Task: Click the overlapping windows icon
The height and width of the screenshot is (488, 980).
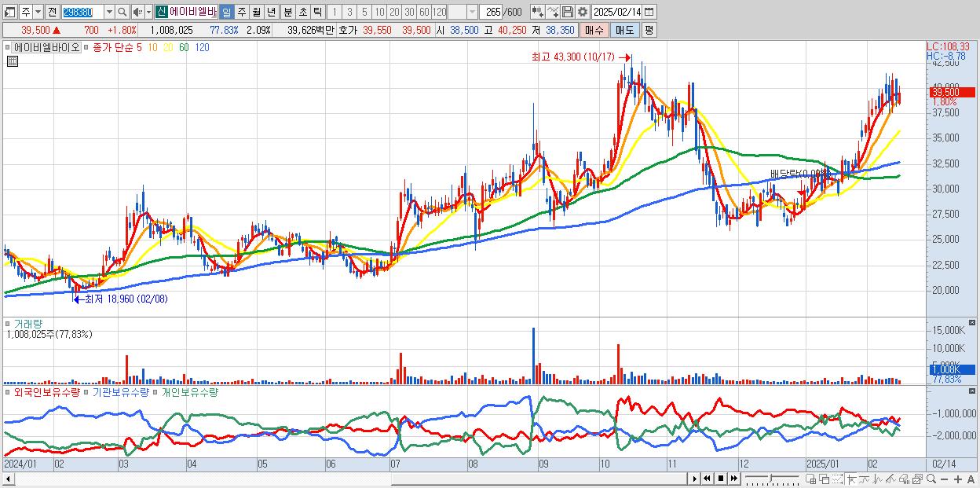Action: (x=824, y=479)
